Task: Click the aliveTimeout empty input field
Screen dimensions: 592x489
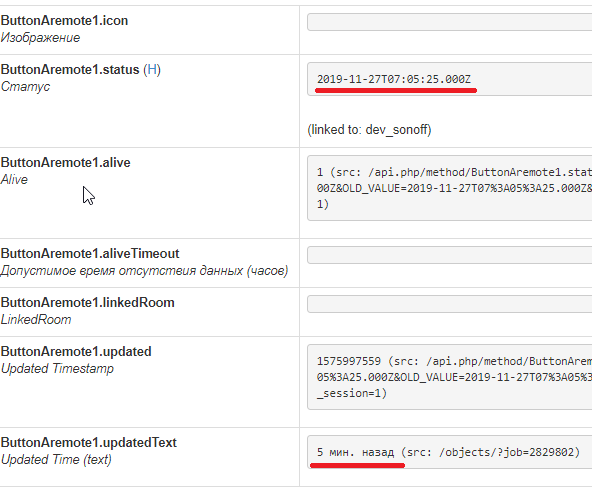Action: (449, 255)
